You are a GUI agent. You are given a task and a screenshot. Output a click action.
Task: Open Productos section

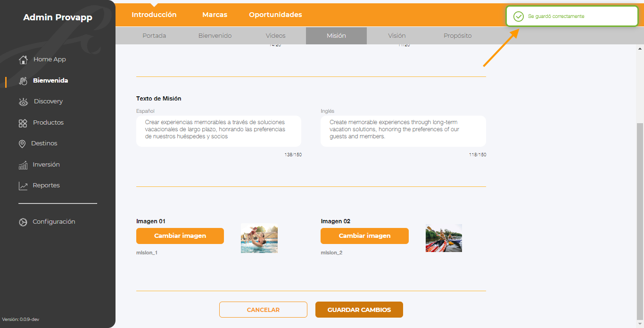[48, 123]
